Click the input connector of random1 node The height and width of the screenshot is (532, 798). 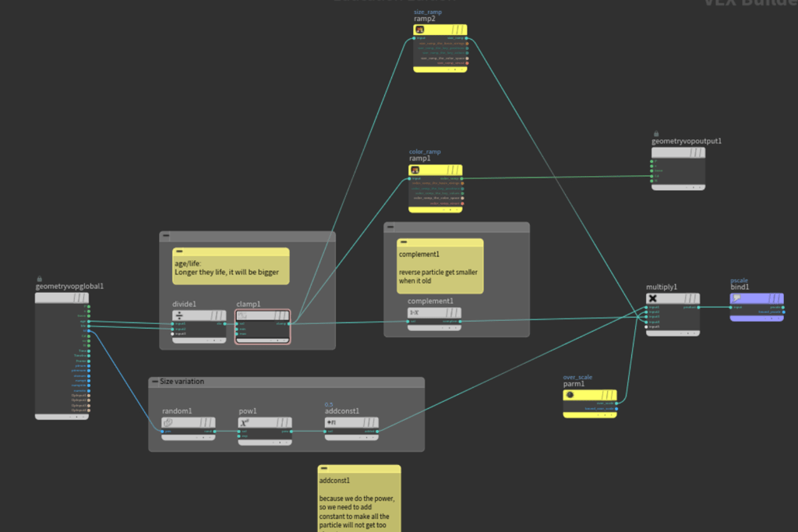162,432
